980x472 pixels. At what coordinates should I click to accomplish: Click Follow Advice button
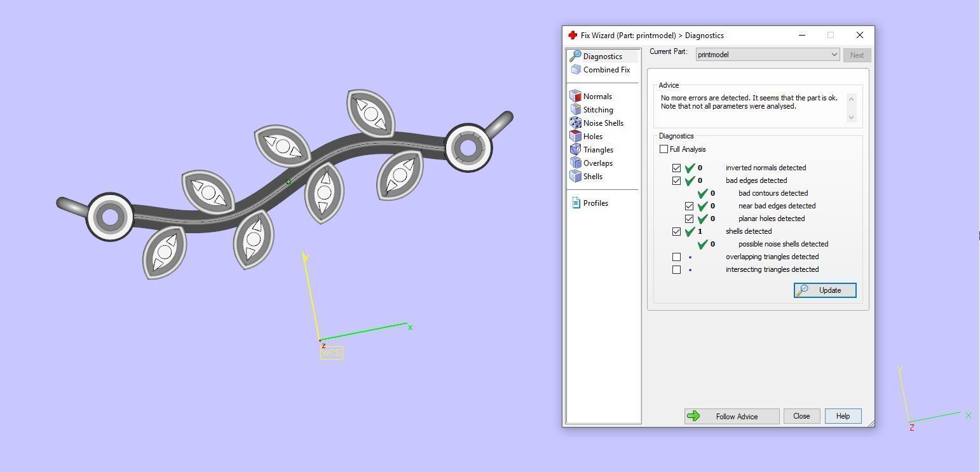point(732,416)
